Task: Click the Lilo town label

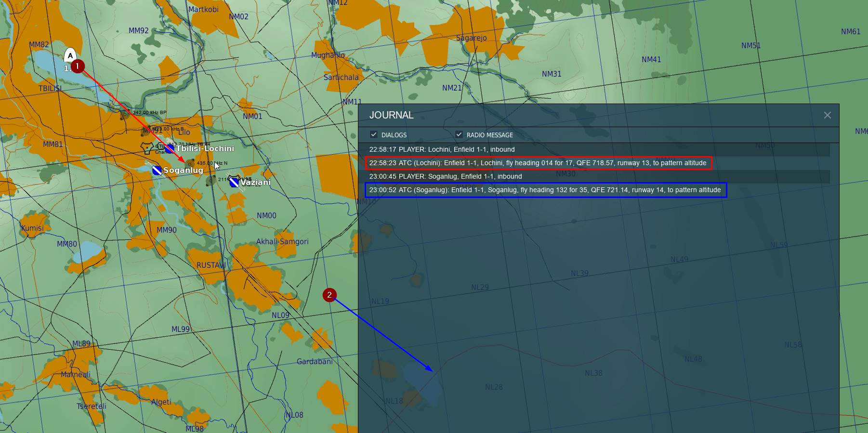Action: 184,132
